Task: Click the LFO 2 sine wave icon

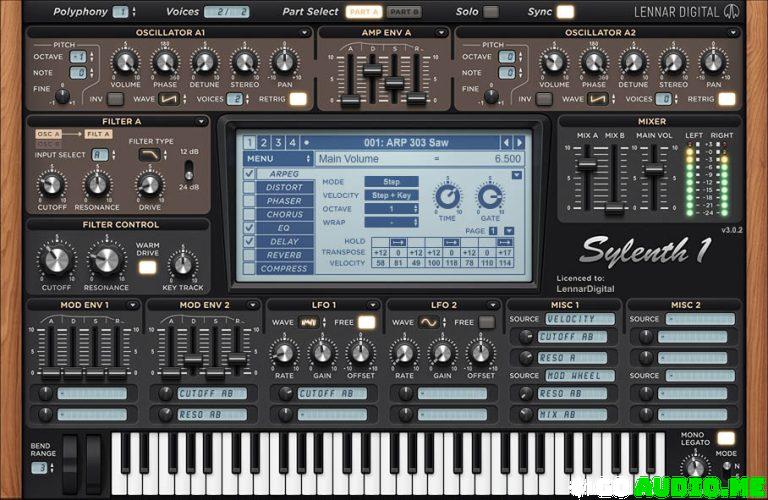Action: click(428, 322)
